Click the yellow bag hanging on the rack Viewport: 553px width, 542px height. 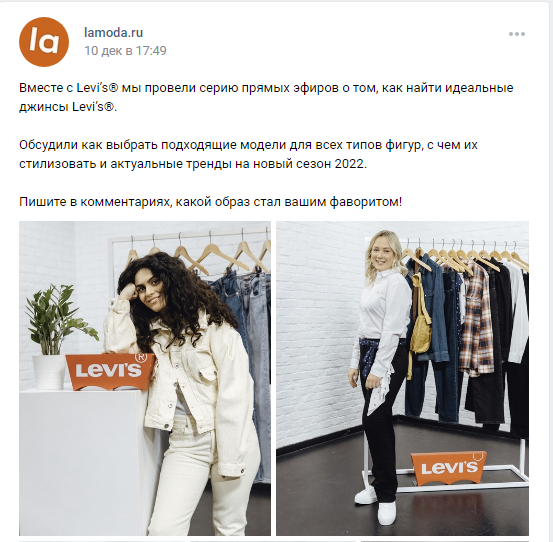pos(420,323)
